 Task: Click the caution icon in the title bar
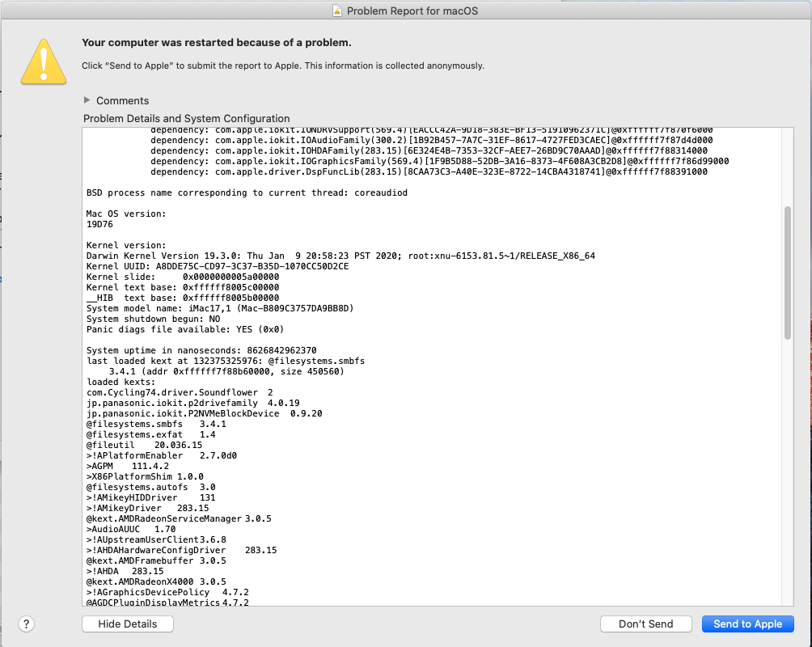tap(337, 11)
